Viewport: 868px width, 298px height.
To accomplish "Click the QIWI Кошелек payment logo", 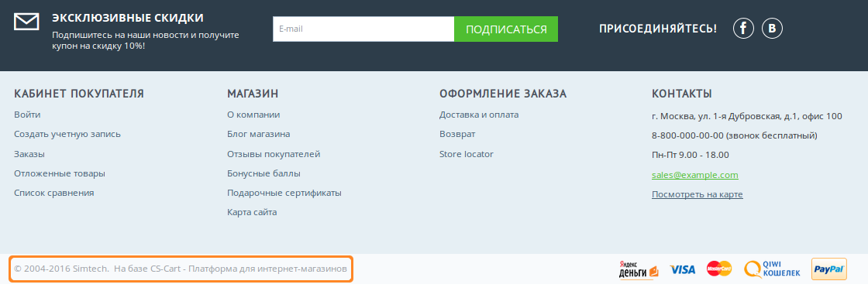I will coord(772,269).
